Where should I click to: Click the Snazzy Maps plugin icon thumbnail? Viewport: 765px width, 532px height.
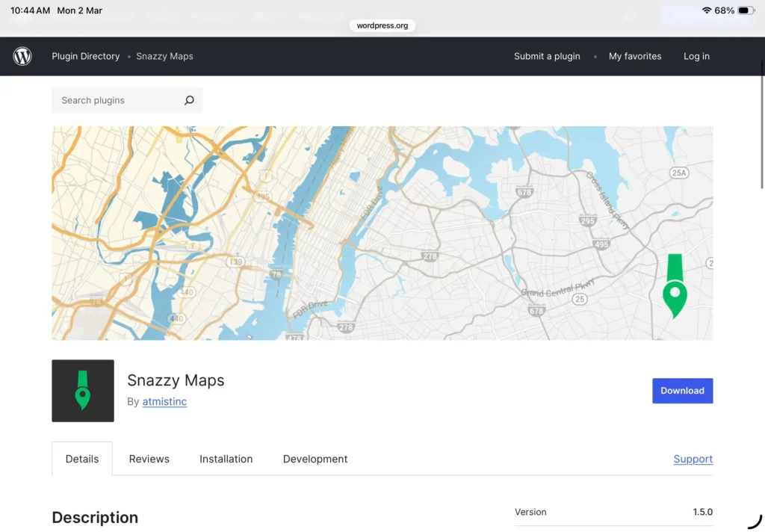click(x=82, y=390)
